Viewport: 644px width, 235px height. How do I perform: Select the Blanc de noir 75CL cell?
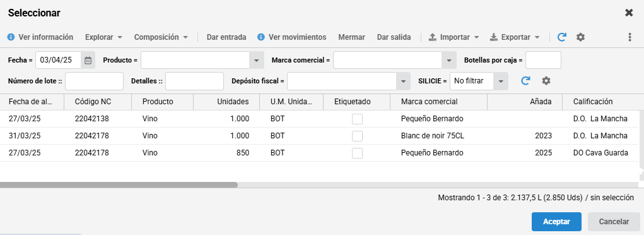[x=438, y=136]
